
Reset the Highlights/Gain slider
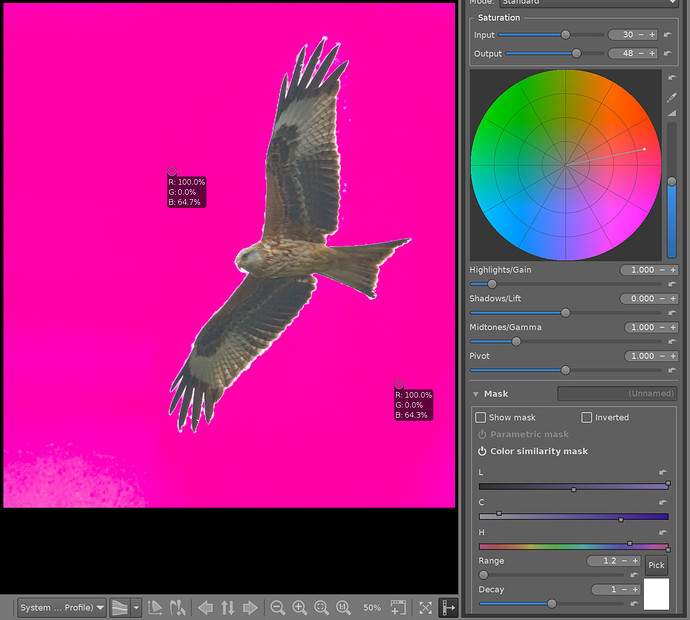[672, 284]
